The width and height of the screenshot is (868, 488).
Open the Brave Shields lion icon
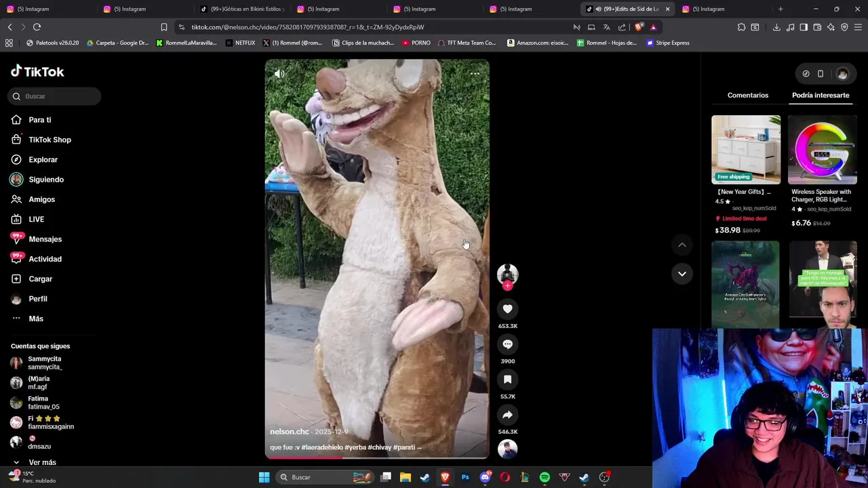pos(639,27)
